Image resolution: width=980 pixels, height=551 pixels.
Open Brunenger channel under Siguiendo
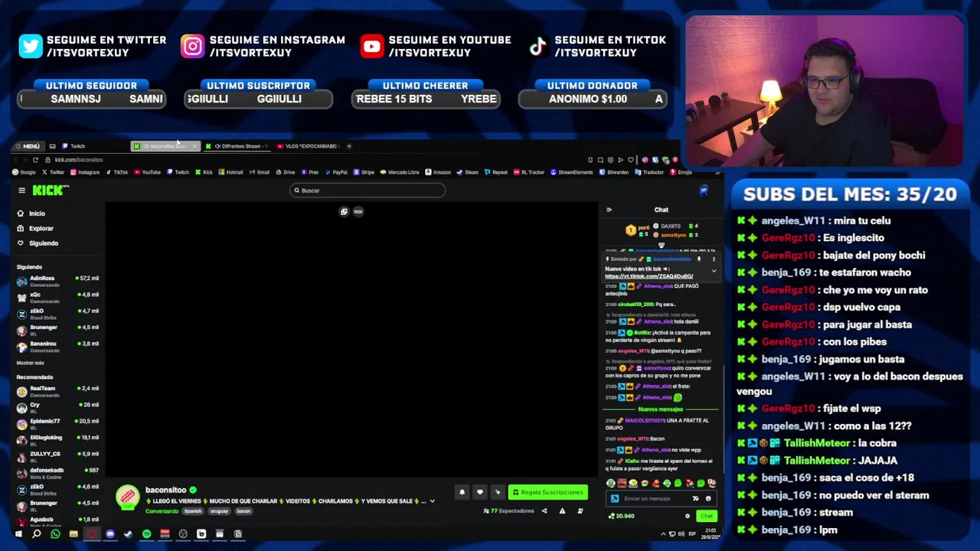(57, 330)
